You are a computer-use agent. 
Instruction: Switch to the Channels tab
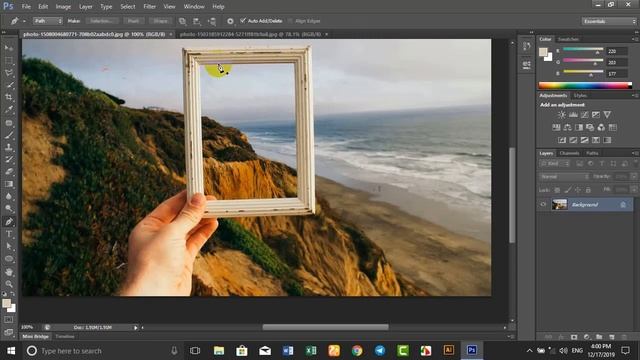click(x=569, y=153)
